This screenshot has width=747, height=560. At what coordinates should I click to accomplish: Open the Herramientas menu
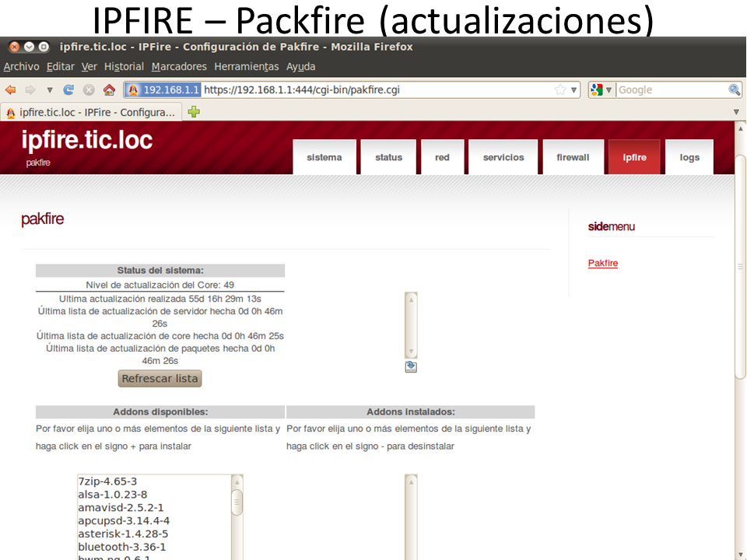coord(246,67)
